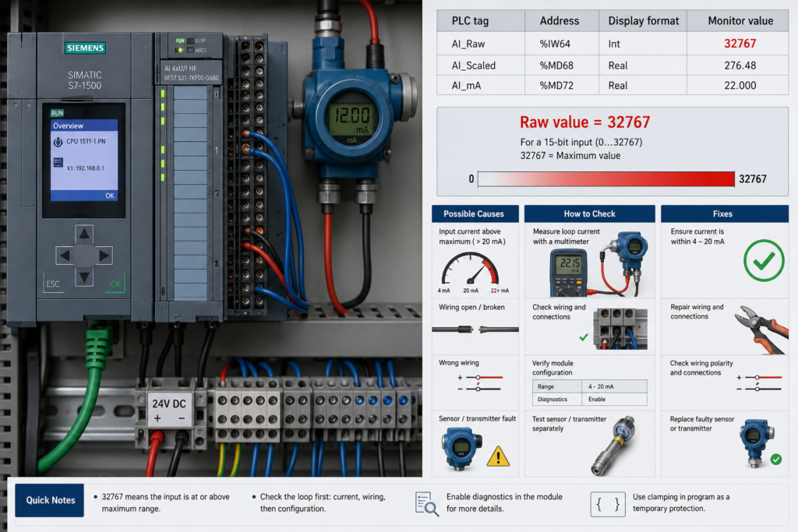
Task: Click the Siemens logo on the PLC
Action: tap(85, 48)
